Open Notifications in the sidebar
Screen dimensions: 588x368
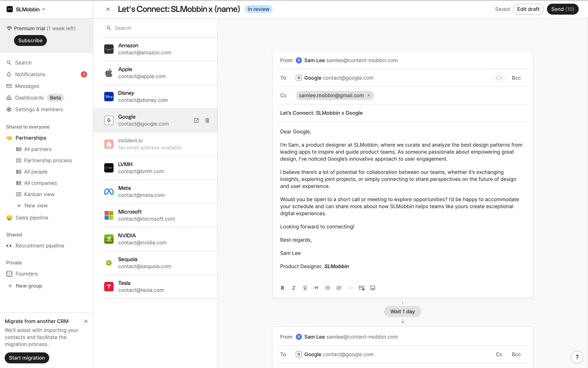(30, 74)
